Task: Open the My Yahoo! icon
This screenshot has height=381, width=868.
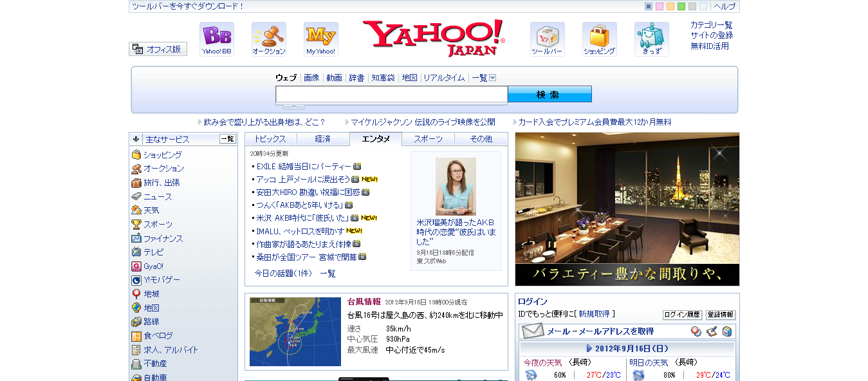Action: (321, 39)
